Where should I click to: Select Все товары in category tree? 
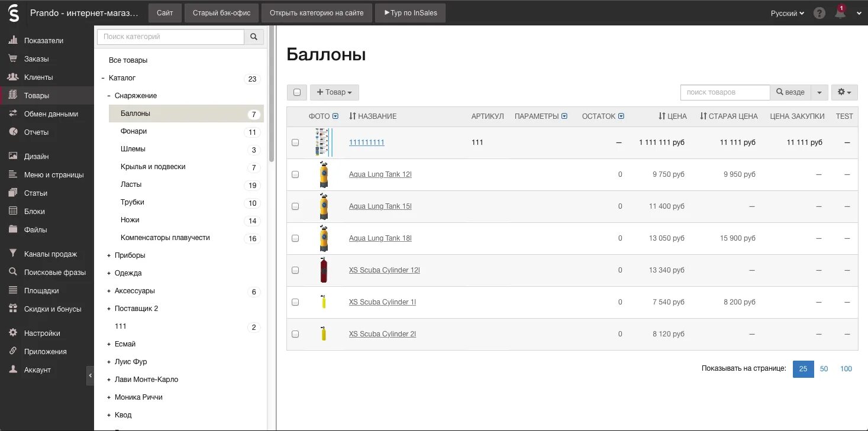[x=128, y=60]
